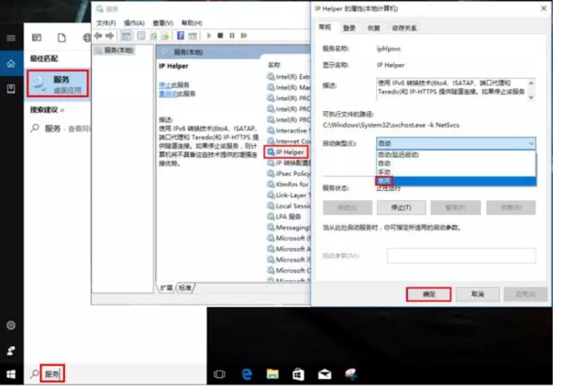Click the action pane toolbar icon
This screenshot has width=564, height=392.
[x=193, y=36]
